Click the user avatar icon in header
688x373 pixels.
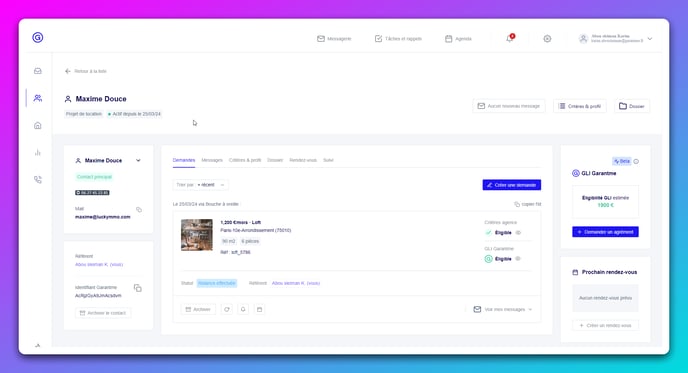pyautogui.click(x=583, y=39)
